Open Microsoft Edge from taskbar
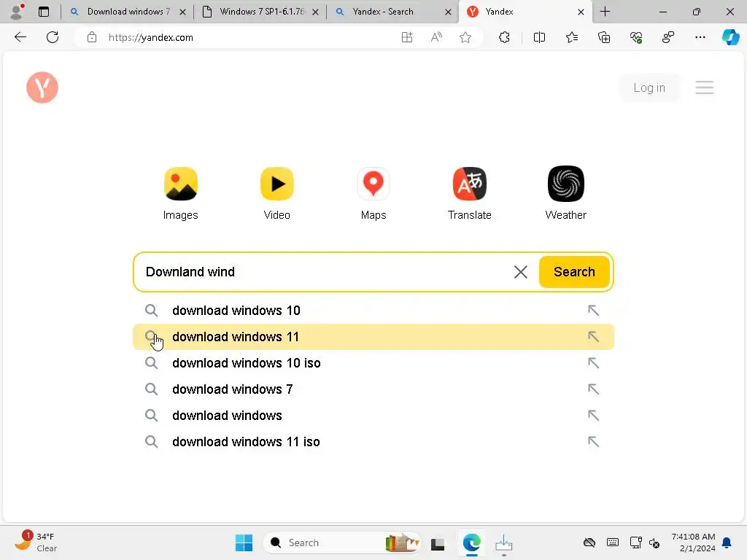Viewport: 747px width, 560px height. point(472,542)
